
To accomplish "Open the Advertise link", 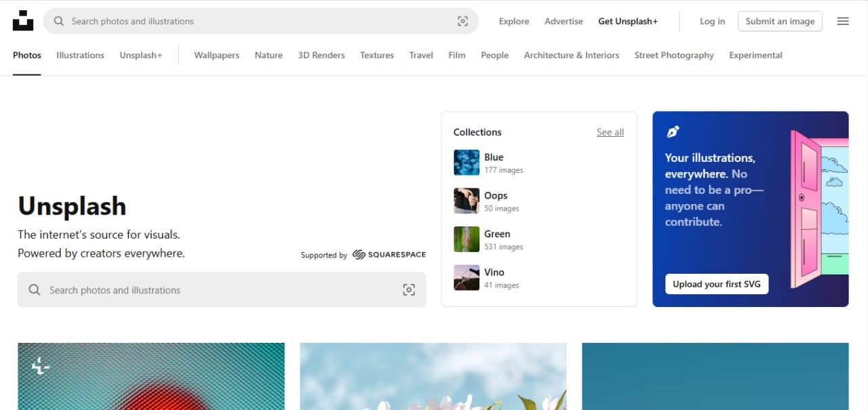I will (564, 21).
